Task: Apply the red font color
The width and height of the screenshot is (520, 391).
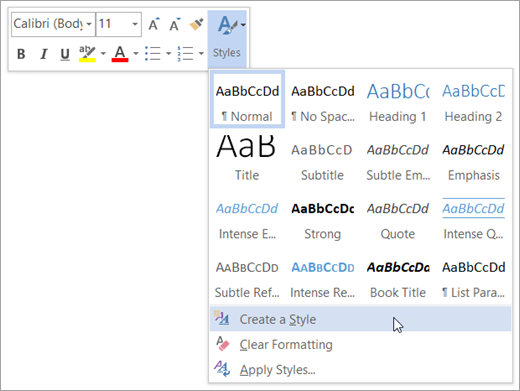Action: click(120, 54)
